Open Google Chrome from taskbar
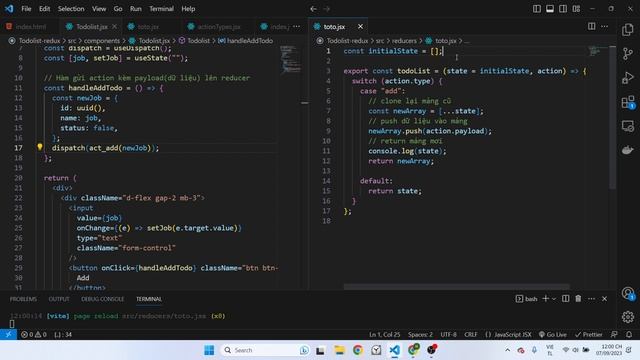Viewport: 640px width, 360px height. [358, 350]
